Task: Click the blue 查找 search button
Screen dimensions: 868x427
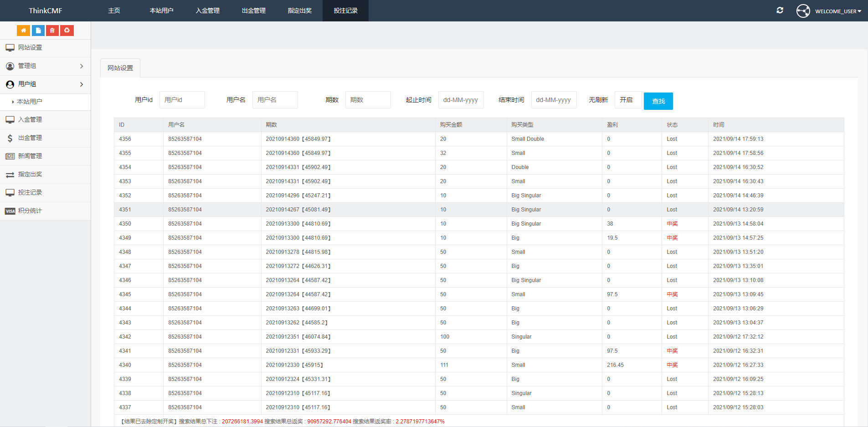Action: (x=658, y=101)
